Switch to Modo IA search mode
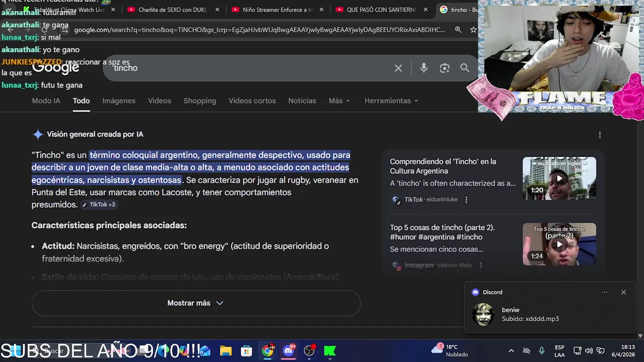 click(x=46, y=101)
